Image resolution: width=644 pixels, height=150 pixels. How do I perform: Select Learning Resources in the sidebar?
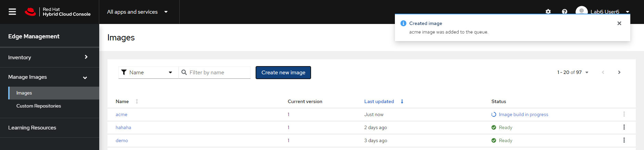32,128
